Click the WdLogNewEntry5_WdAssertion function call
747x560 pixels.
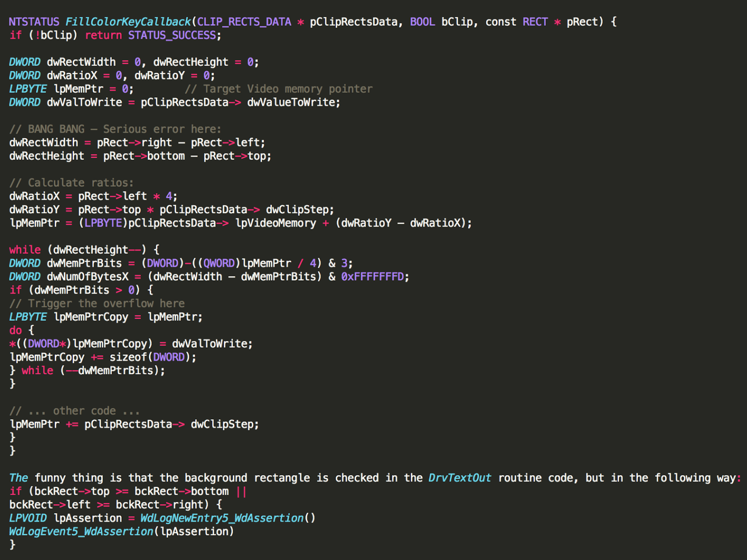click(222, 518)
